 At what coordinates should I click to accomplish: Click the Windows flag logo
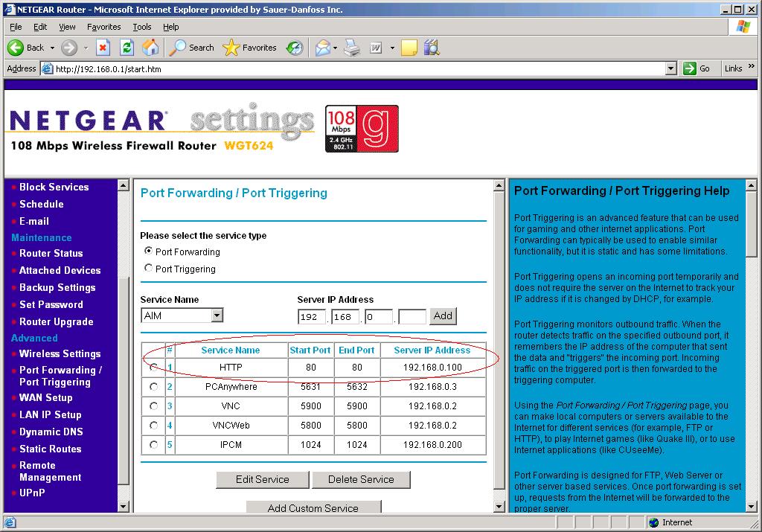(743, 26)
